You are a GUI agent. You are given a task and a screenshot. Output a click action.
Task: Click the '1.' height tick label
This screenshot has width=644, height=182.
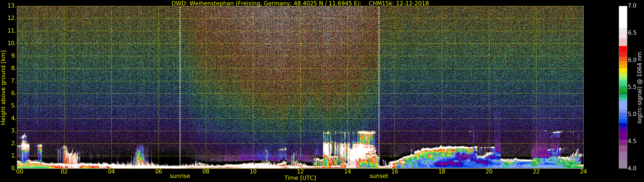(14, 156)
